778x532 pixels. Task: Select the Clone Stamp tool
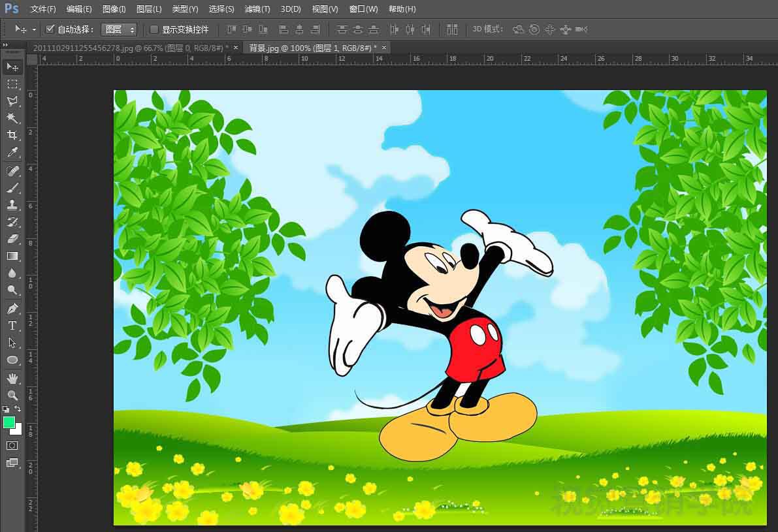12,205
